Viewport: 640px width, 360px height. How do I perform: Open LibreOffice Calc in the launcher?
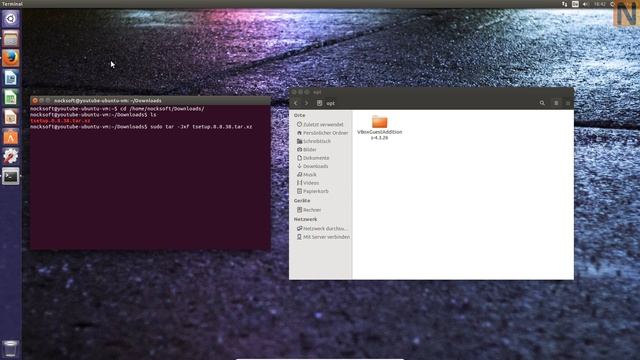[11, 98]
